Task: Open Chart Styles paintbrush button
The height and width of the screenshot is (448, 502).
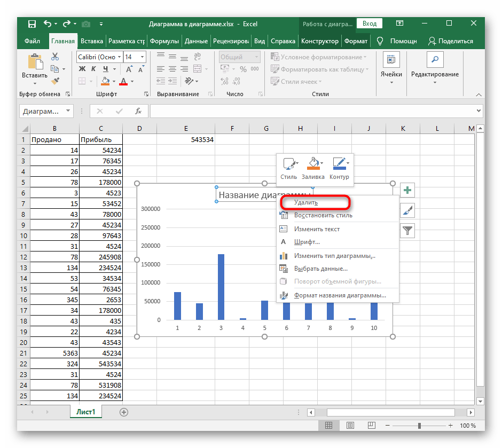Action: 407,210
